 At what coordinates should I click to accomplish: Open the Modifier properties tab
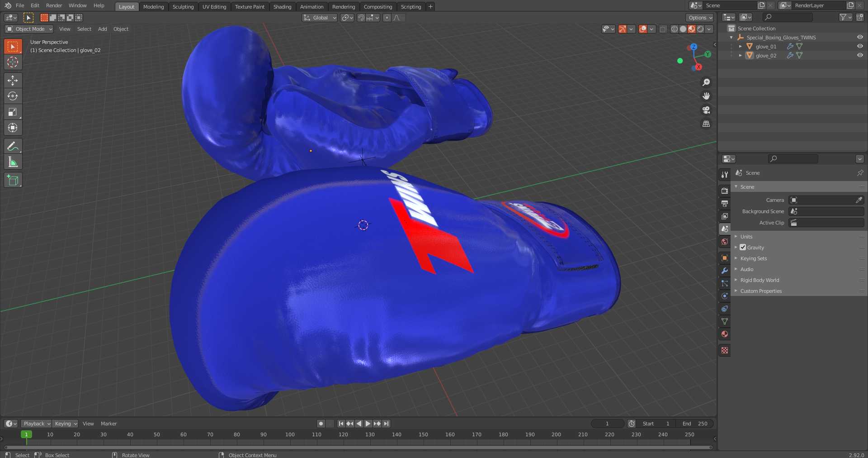(x=725, y=271)
